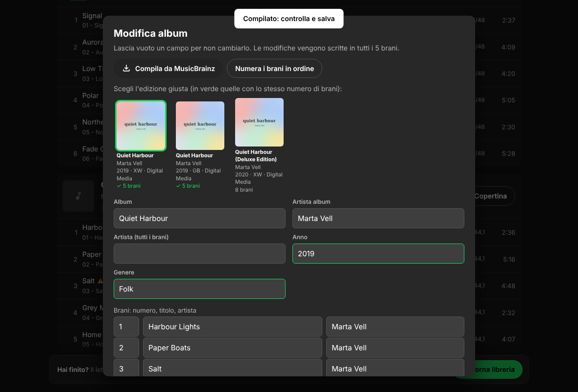578x392 pixels.
Task: Click the 'Brani: numero, titolo, artista' label
Action: click(x=155, y=311)
